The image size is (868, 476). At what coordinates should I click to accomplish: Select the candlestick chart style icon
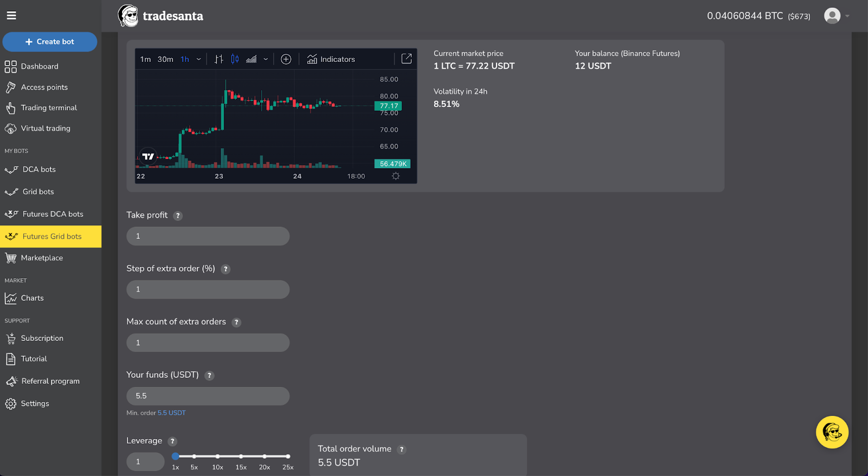[x=235, y=59]
